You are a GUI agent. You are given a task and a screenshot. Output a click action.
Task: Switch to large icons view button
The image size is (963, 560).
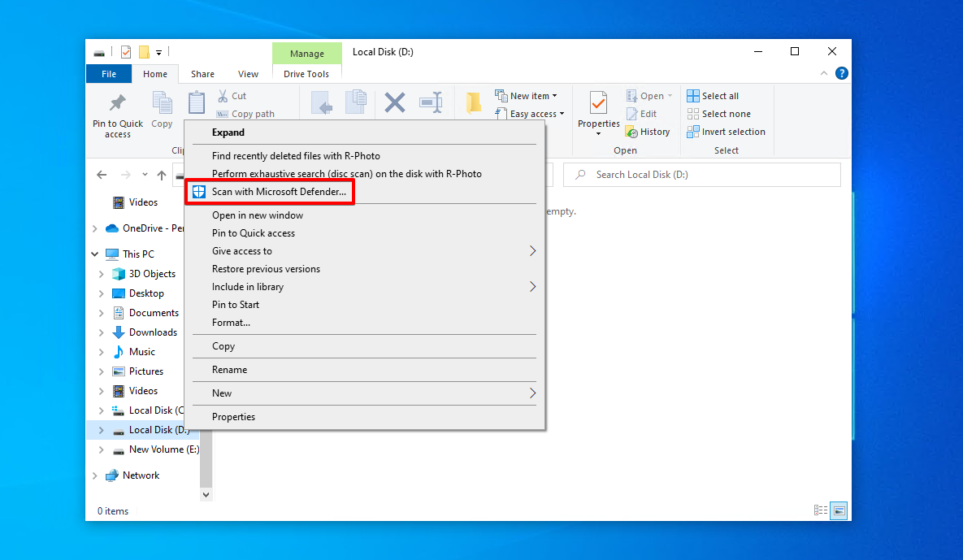[839, 510]
